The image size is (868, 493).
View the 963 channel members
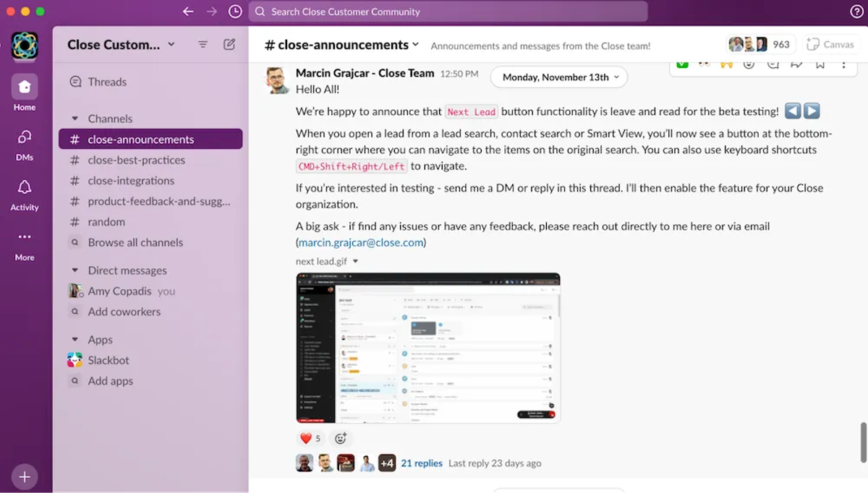(761, 44)
